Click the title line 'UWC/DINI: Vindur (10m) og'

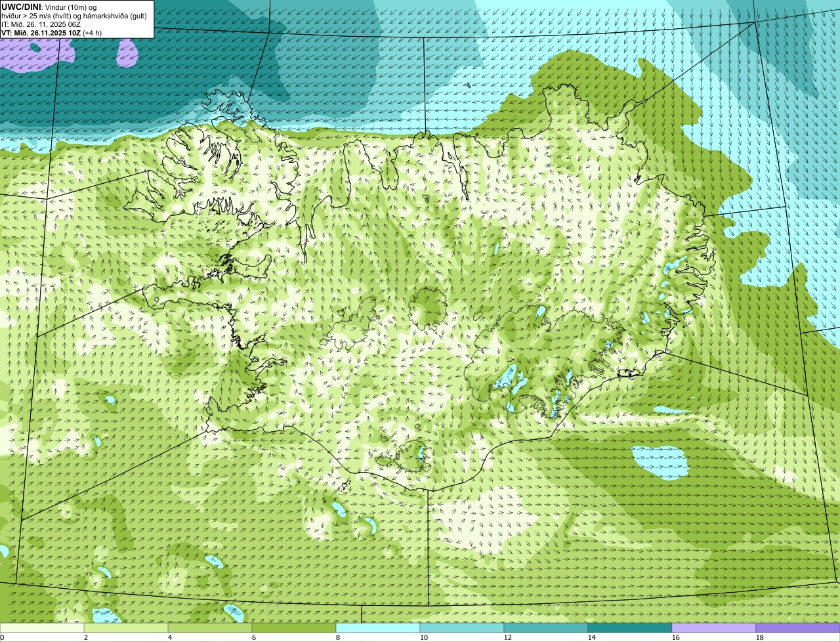[x=49, y=7]
